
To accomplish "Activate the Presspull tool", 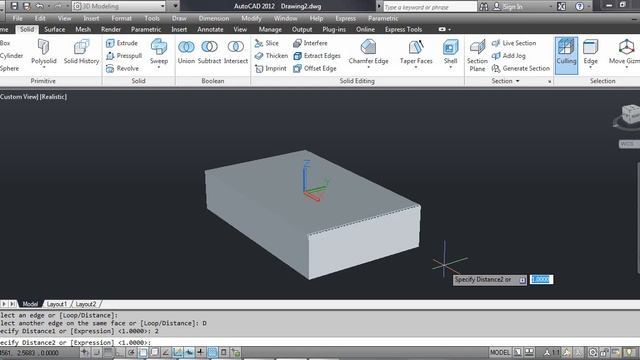I will (x=124, y=56).
